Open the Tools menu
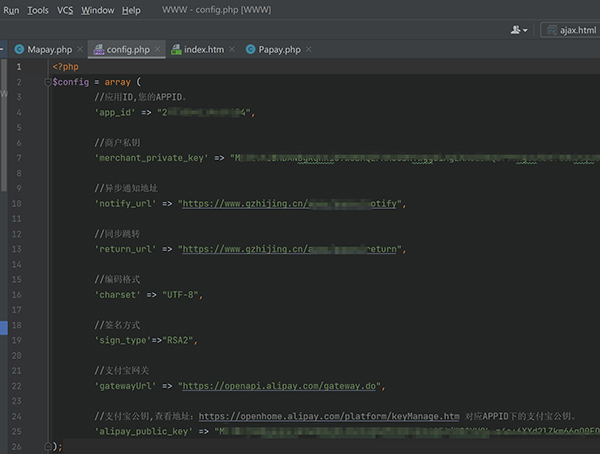 point(38,10)
